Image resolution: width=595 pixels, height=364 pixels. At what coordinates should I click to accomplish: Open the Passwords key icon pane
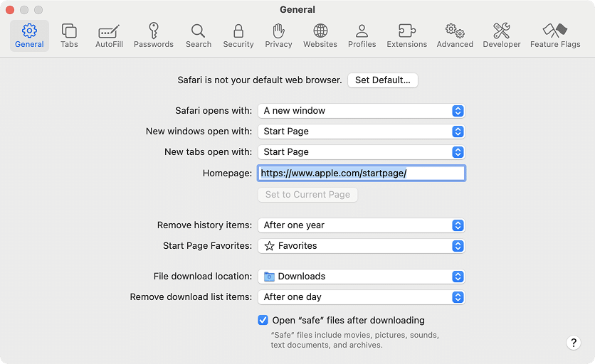154,36
